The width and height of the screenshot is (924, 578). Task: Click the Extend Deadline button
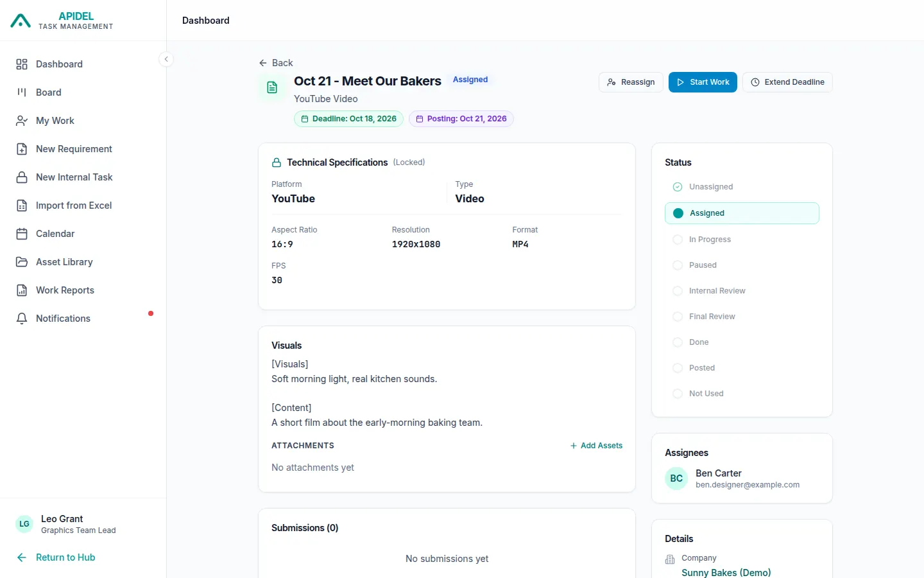coord(787,82)
